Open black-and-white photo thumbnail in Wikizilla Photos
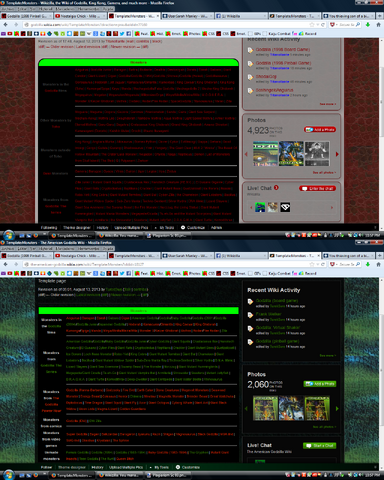Screen dimensions: 384x480 pos(317,154)
